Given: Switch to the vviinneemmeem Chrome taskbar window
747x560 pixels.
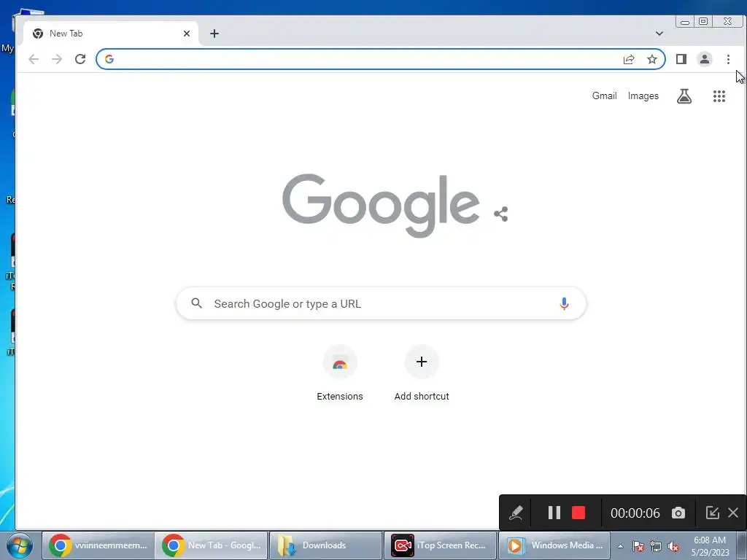Looking at the screenshot, I should (x=98, y=545).
